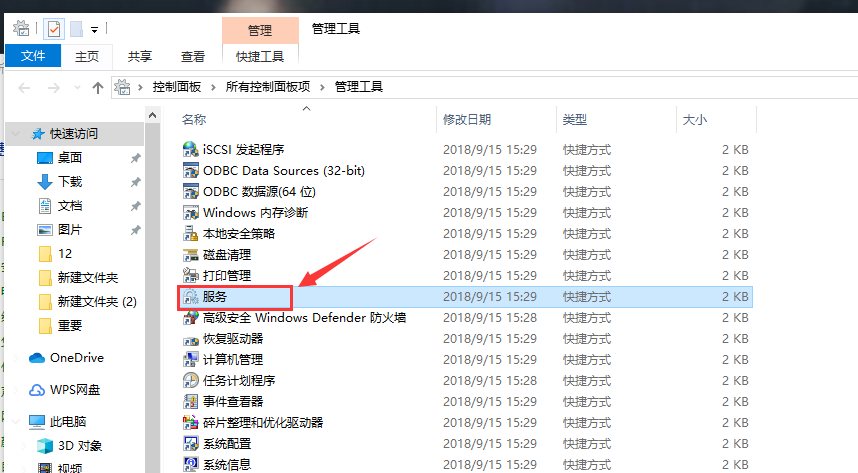858x473 pixels.
Task: Select the 碎片整理和优化驱动器 icon
Action: (190, 422)
